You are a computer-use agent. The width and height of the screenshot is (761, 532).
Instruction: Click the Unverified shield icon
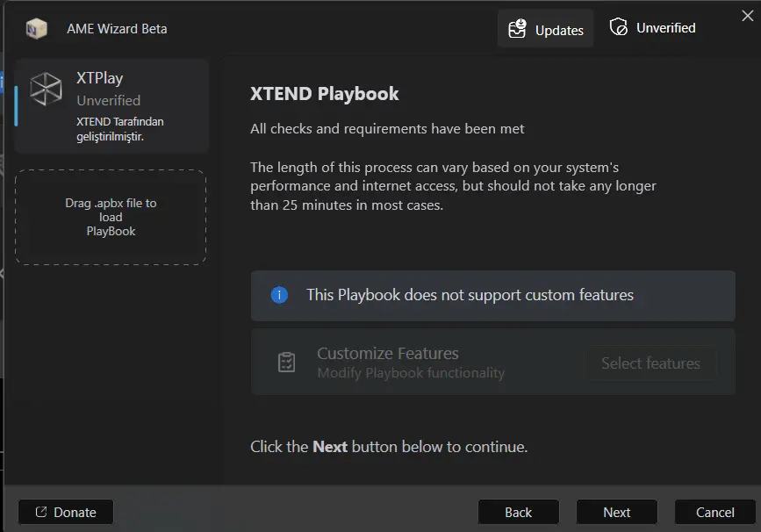[619, 27]
